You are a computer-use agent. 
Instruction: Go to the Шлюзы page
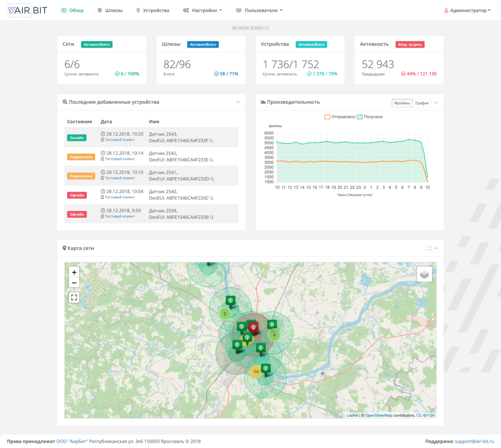coord(110,10)
